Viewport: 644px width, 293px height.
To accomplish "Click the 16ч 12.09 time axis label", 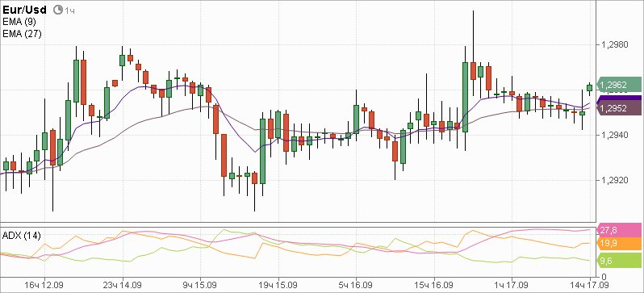I will (44, 285).
